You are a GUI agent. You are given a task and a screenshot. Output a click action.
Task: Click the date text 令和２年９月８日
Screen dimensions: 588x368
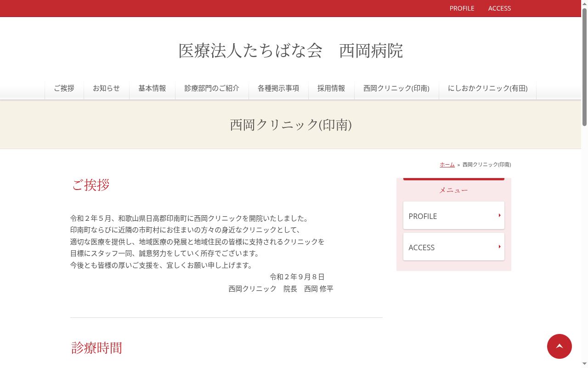[x=297, y=277]
